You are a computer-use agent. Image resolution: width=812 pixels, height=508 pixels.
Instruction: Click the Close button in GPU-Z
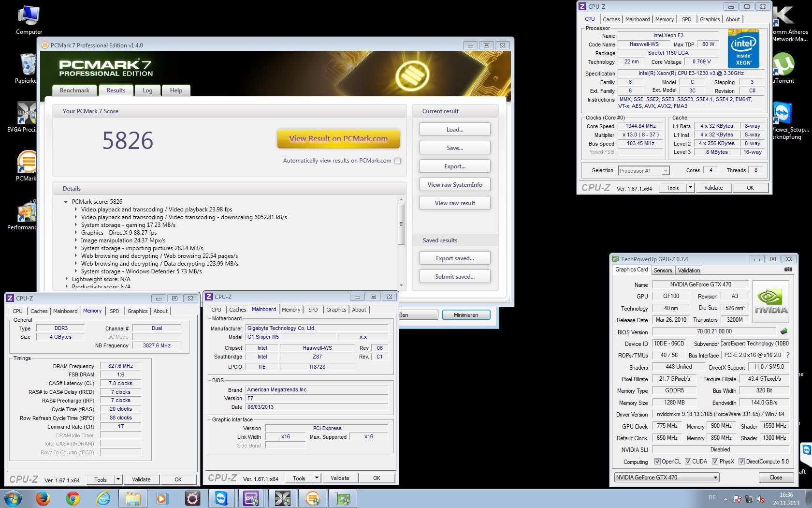click(775, 478)
